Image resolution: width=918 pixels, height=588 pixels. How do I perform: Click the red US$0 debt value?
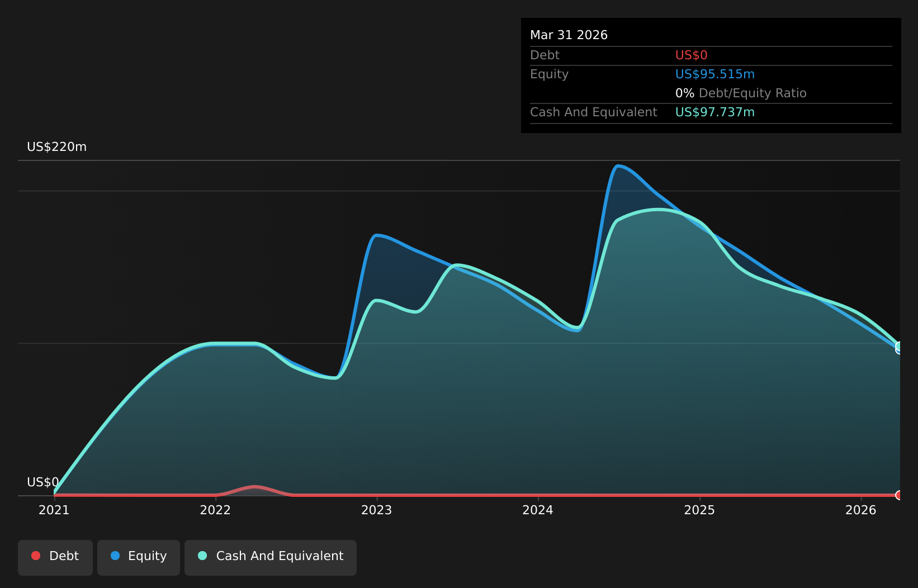pos(691,55)
